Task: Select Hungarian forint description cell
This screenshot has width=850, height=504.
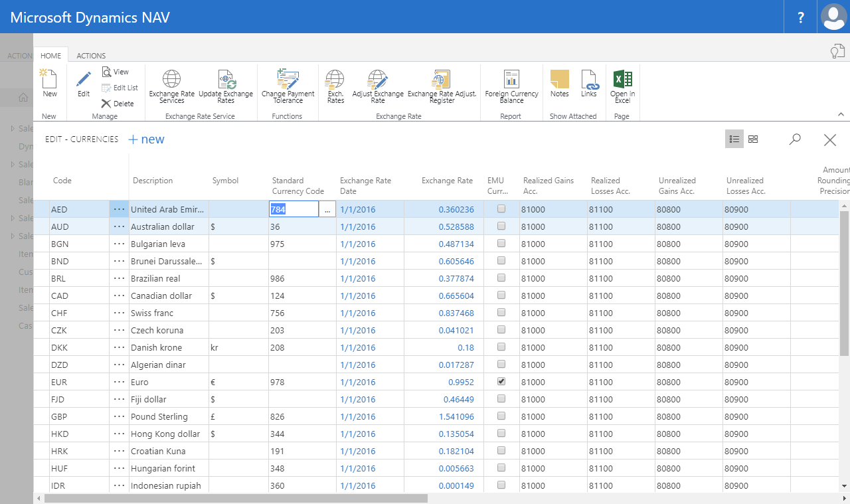Action: tap(169, 468)
